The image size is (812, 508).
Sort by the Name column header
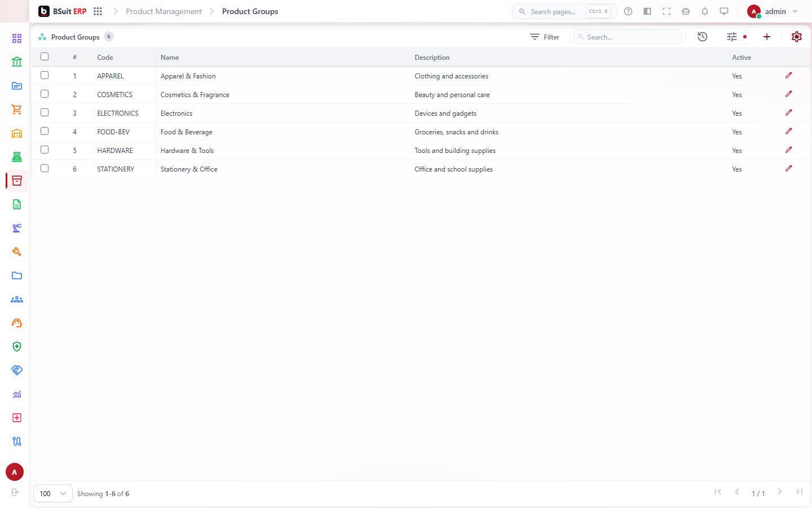point(170,58)
